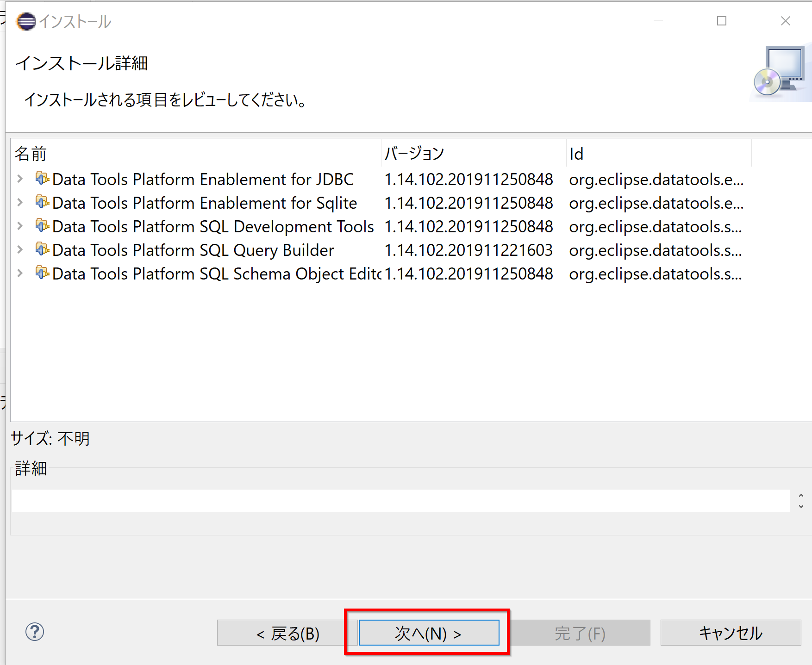Click version 1.14.102.201911221603 of Query Builder
Viewport: 812px width, 665px height.
tap(468, 250)
